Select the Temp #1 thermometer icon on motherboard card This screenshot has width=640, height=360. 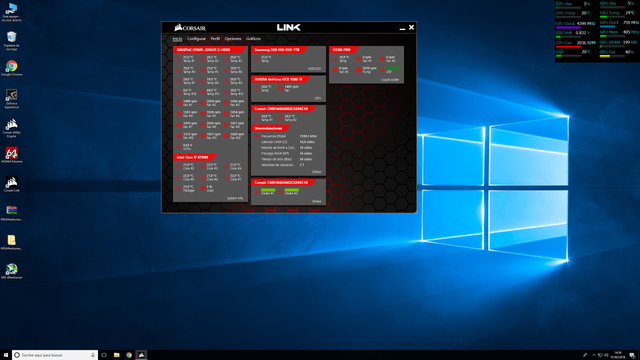click(179, 59)
